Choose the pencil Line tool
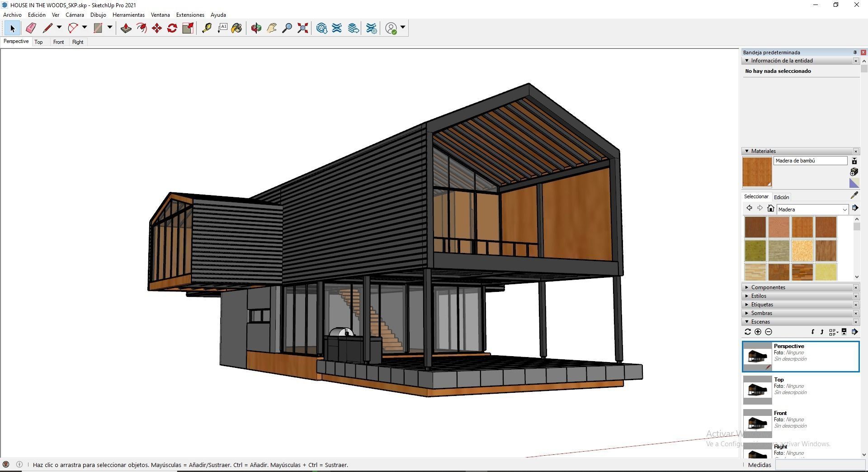 (x=47, y=28)
